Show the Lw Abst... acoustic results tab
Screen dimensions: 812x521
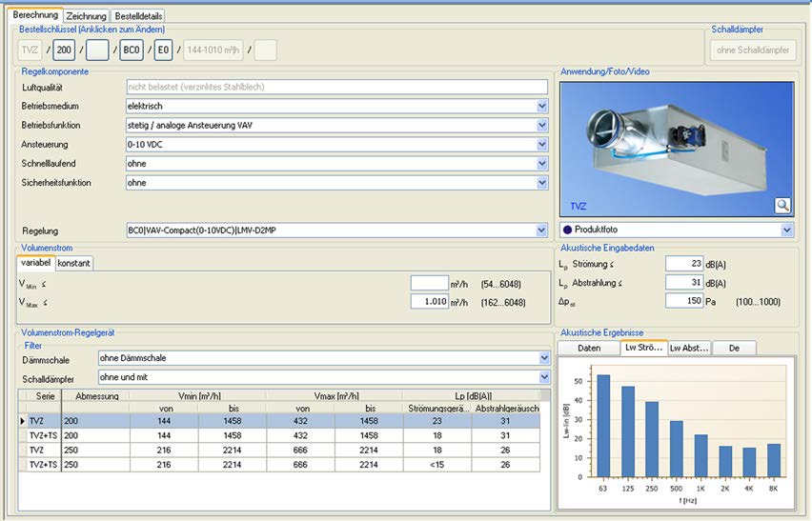[689, 349]
